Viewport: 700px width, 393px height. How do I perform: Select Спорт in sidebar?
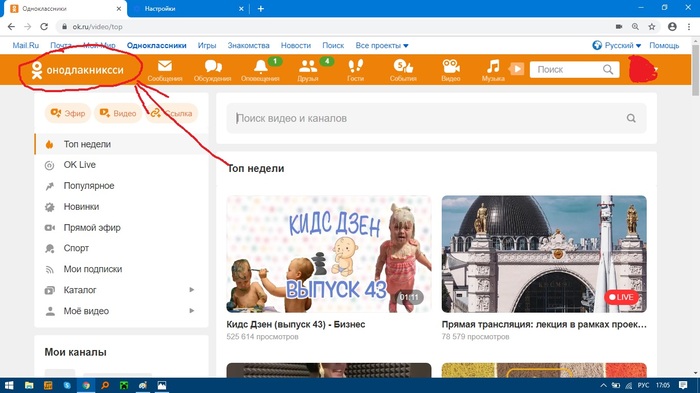tap(121, 248)
